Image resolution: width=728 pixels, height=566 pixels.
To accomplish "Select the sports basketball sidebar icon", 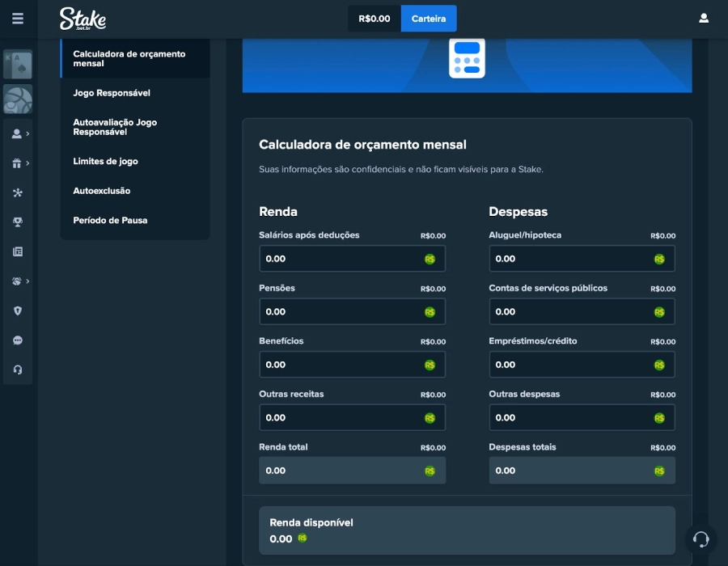I will pos(18,99).
